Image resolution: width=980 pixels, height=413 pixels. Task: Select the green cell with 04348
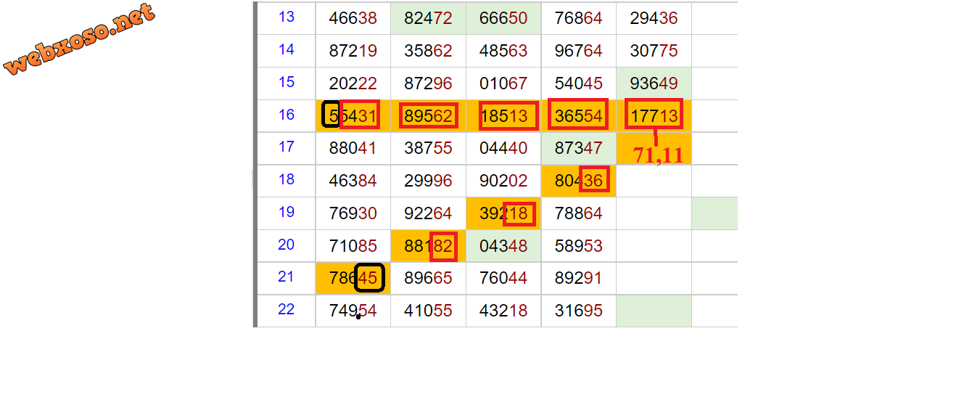click(x=503, y=246)
